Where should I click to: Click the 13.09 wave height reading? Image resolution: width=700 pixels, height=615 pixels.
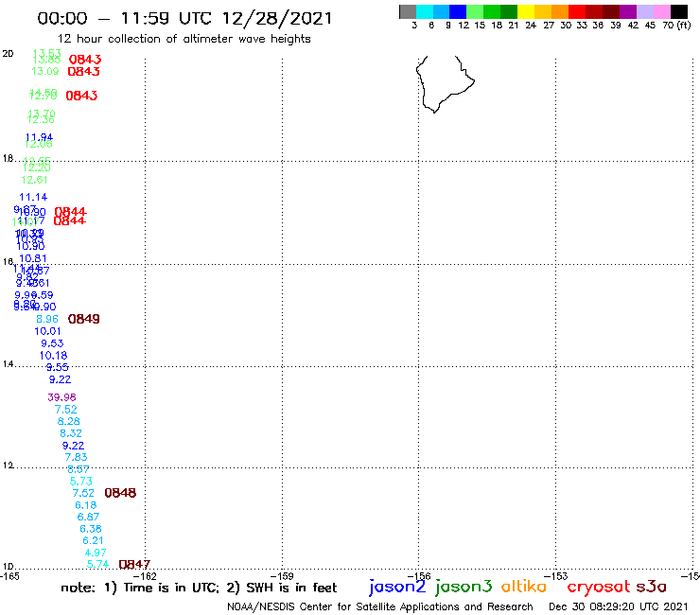[x=45, y=71]
